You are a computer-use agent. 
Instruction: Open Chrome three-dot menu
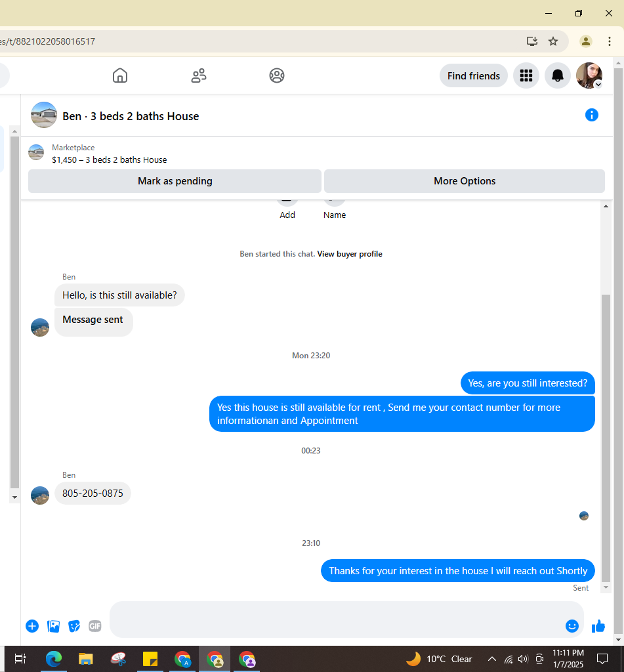[x=610, y=41]
